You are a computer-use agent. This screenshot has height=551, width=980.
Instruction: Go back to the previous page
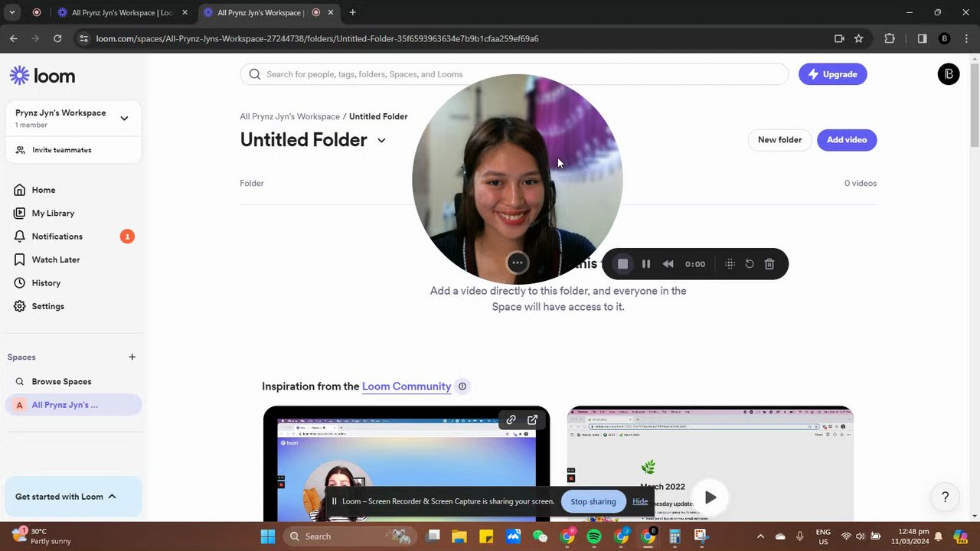click(14, 38)
